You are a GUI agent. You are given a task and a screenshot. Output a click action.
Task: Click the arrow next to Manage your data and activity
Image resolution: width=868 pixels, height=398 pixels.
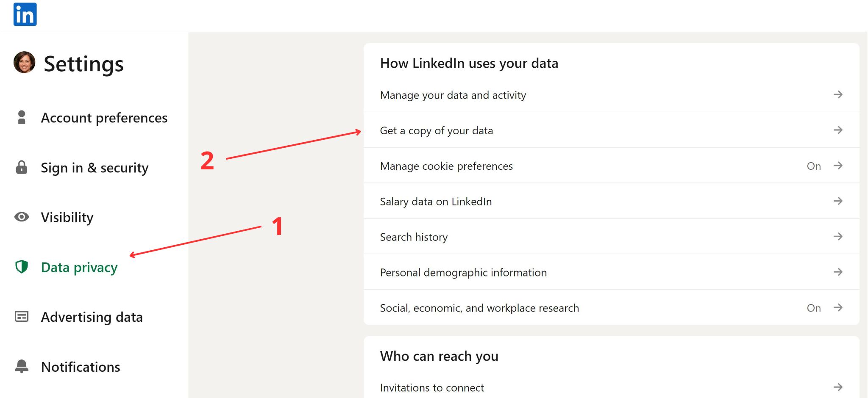point(837,94)
